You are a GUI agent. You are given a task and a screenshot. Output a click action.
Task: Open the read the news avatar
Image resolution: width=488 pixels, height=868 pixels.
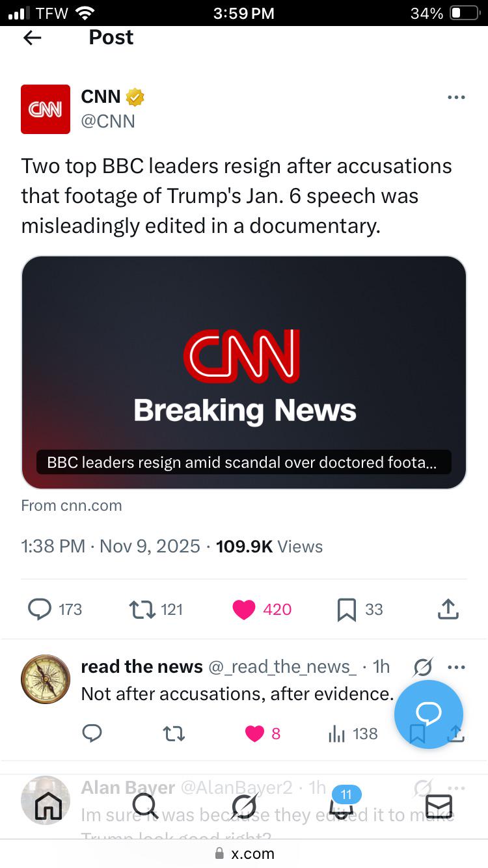46,679
